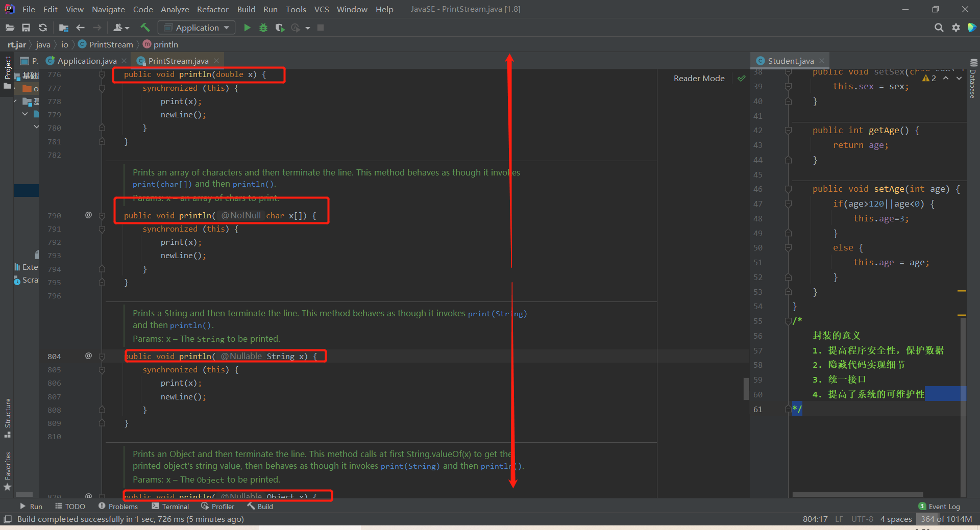
Task: Open the Database tool window stripe
Action: 973,79
